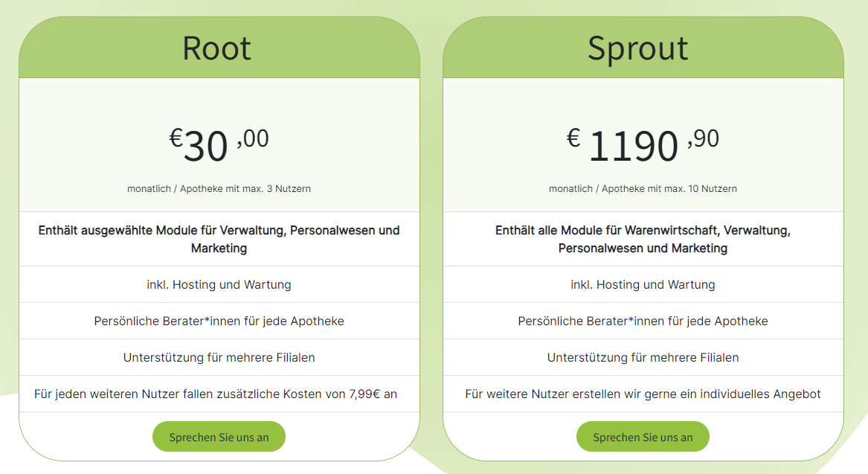The image size is (868, 474).
Task: Click 'individuelles Angebot' row on Sprout card
Action: pos(643,394)
